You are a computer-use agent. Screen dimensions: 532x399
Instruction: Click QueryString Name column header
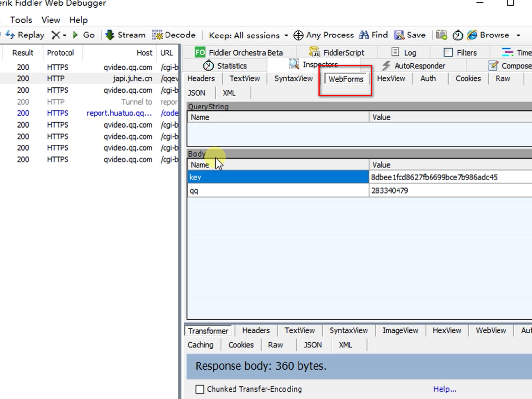click(x=278, y=117)
